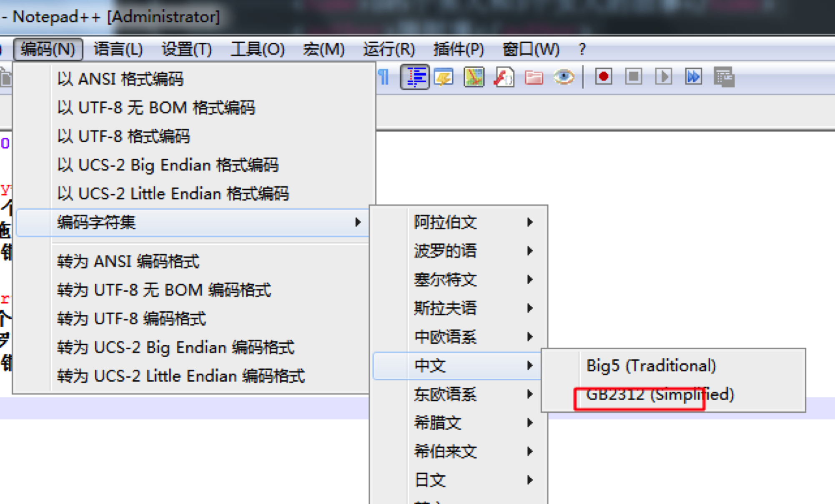This screenshot has height=504, width=835.
Task: Toggle the indent guide toolbar icon
Action: 415,77
